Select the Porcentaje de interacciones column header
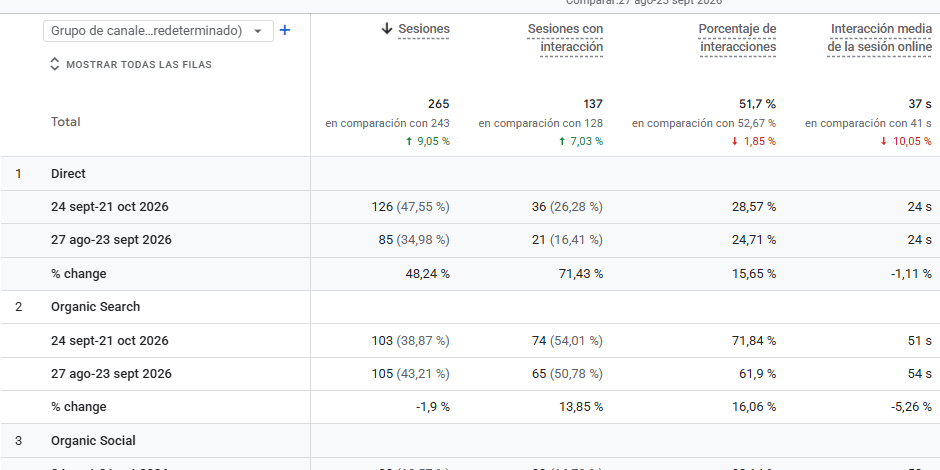 [x=737, y=38]
